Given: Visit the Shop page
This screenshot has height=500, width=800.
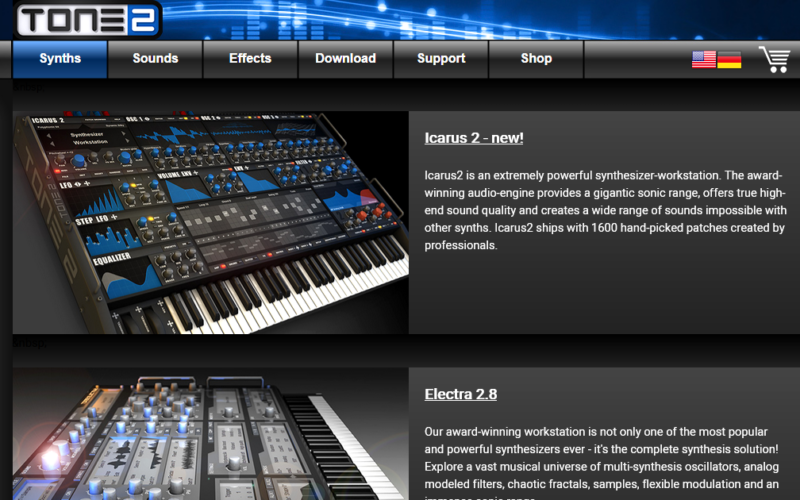Looking at the screenshot, I should tap(536, 59).
